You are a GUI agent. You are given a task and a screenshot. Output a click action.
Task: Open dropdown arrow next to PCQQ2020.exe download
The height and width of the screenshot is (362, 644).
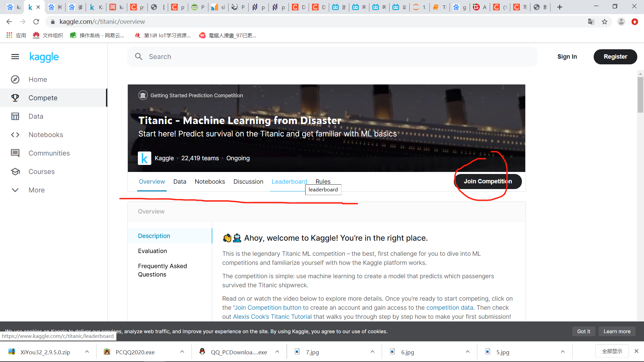[182, 352]
